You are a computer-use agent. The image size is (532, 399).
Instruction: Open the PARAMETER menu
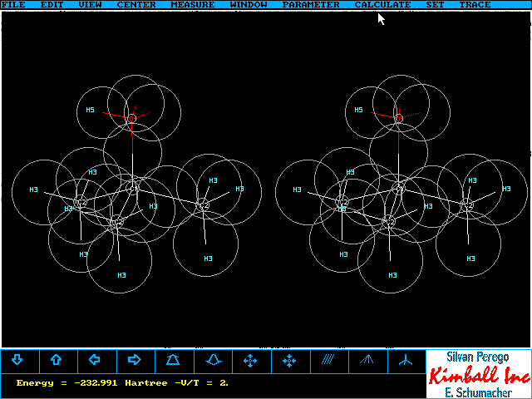pos(311,5)
